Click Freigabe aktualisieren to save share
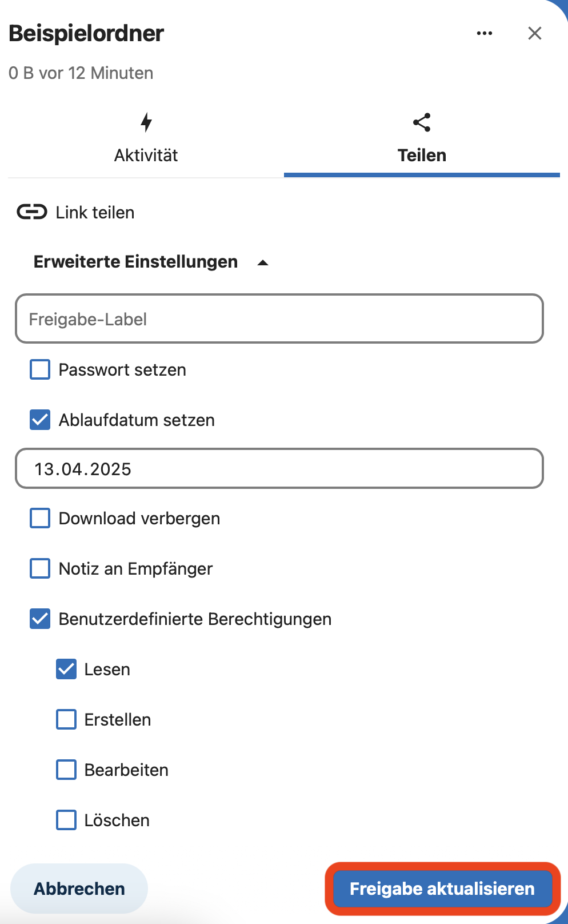Screen dimensions: 568x924 (x=442, y=889)
